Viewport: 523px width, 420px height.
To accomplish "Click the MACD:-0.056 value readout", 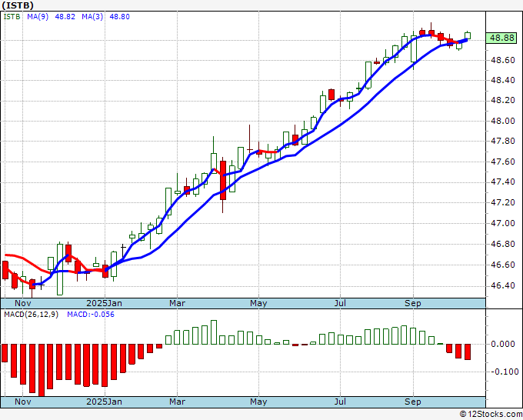I will (x=91, y=315).
